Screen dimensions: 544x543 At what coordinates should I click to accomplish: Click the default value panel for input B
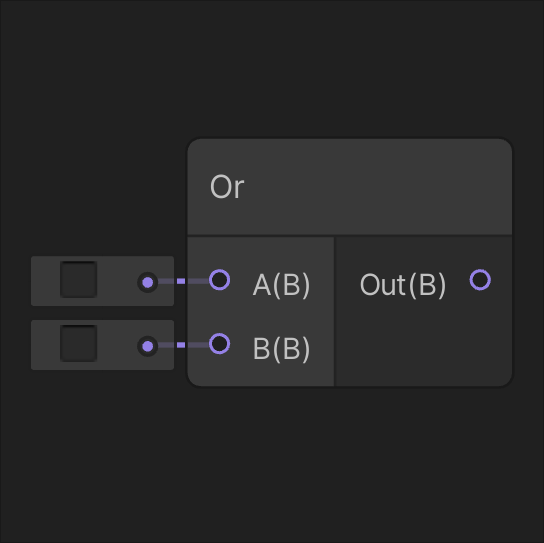click(x=102, y=345)
